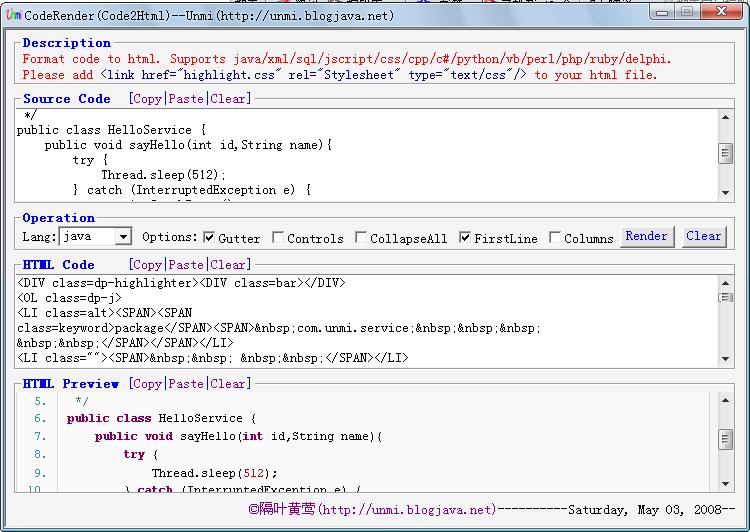This screenshot has height=532, width=750.
Task: Enable the Columns checkbox
Action: [x=555, y=238]
